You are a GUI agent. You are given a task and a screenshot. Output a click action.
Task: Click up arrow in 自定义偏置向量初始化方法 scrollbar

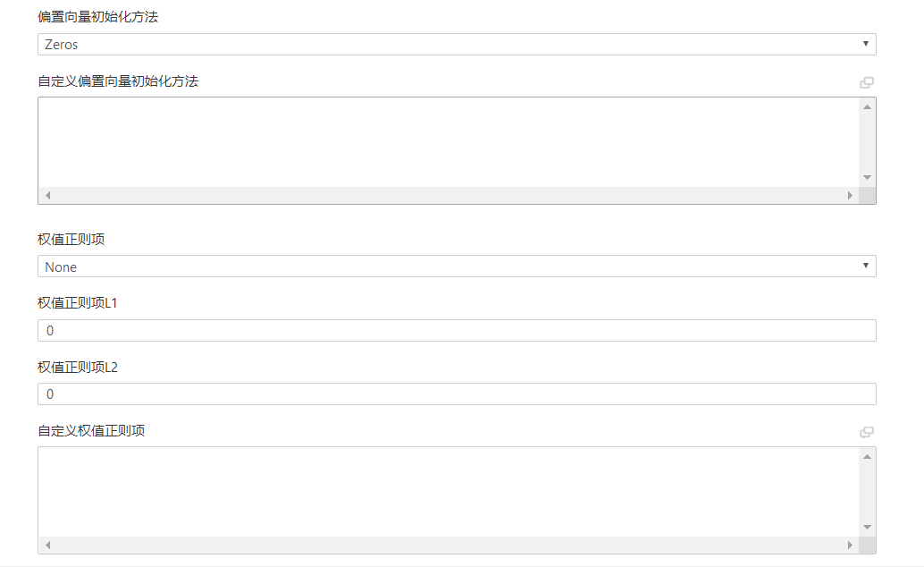867,106
